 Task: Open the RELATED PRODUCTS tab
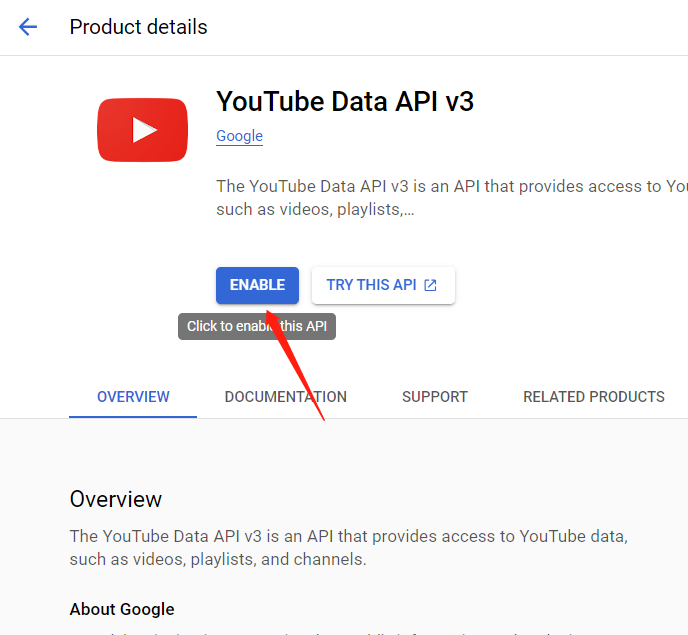tap(594, 397)
